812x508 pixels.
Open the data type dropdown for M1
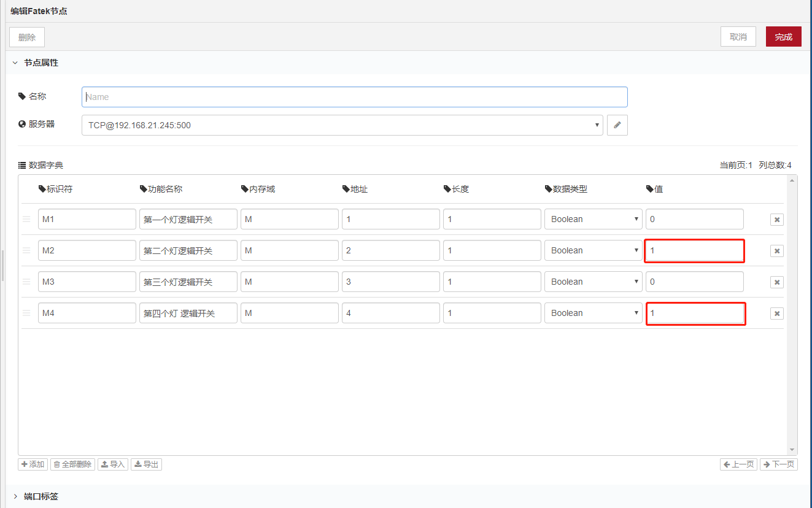(593, 219)
